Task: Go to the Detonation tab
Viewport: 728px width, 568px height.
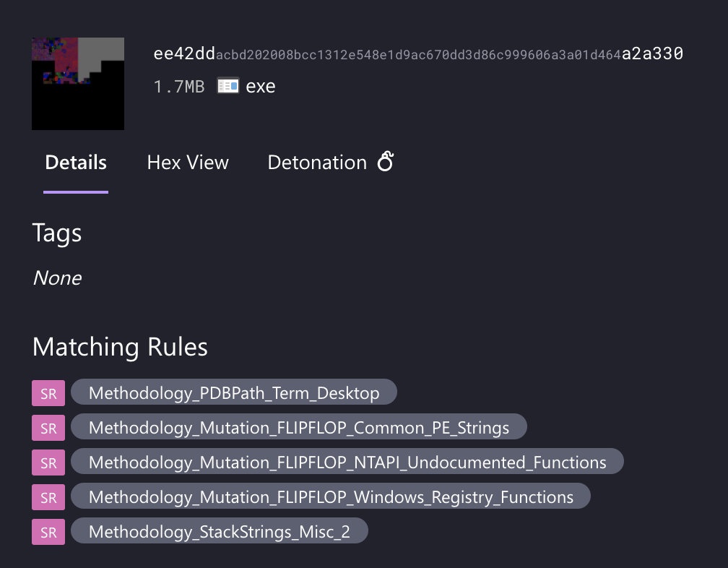Action: pos(317,163)
